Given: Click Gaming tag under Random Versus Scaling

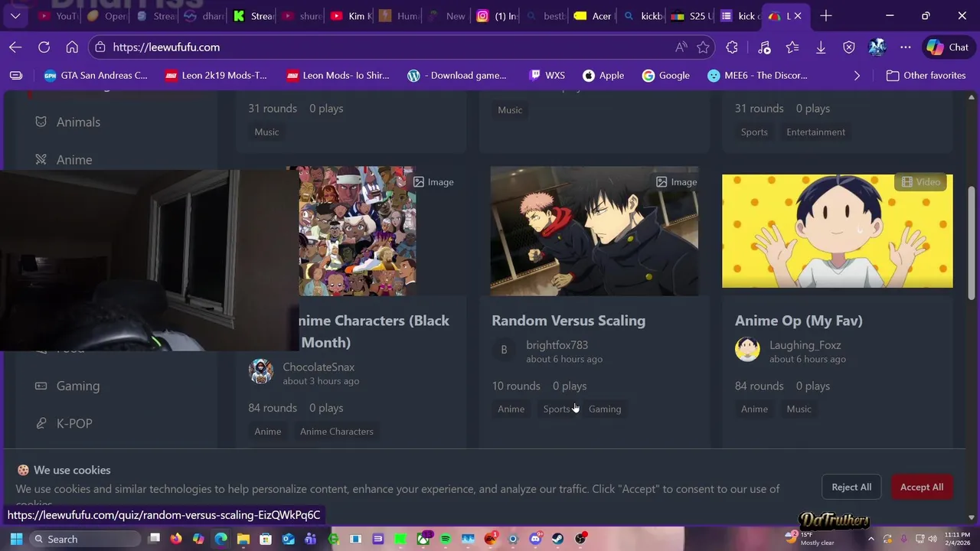Looking at the screenshot, I should click(605, 409).
